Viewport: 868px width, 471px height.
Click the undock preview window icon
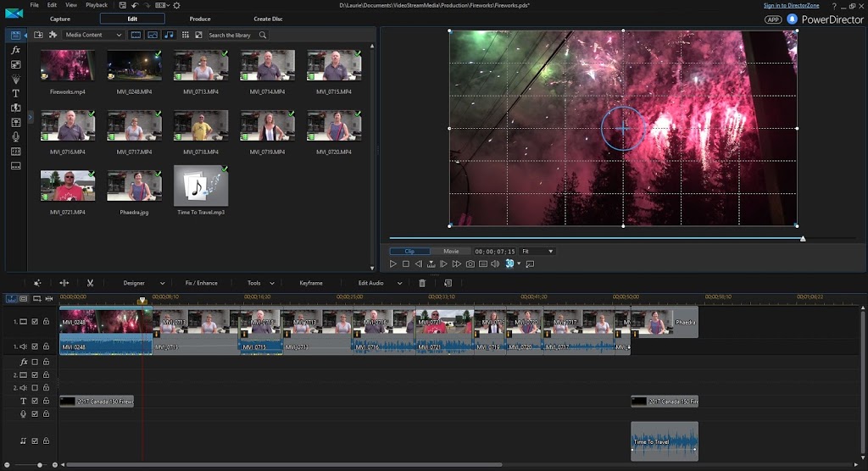pos(530,264)
